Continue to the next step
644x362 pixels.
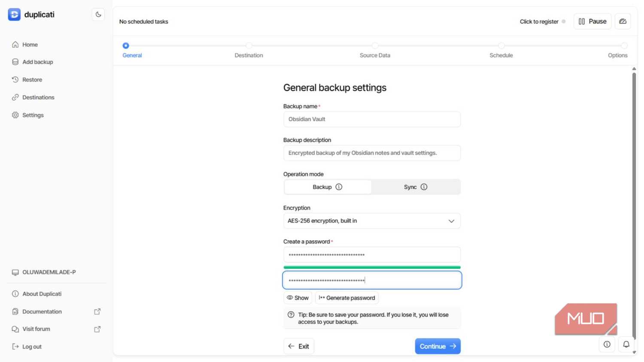click(x=437, y=346)
